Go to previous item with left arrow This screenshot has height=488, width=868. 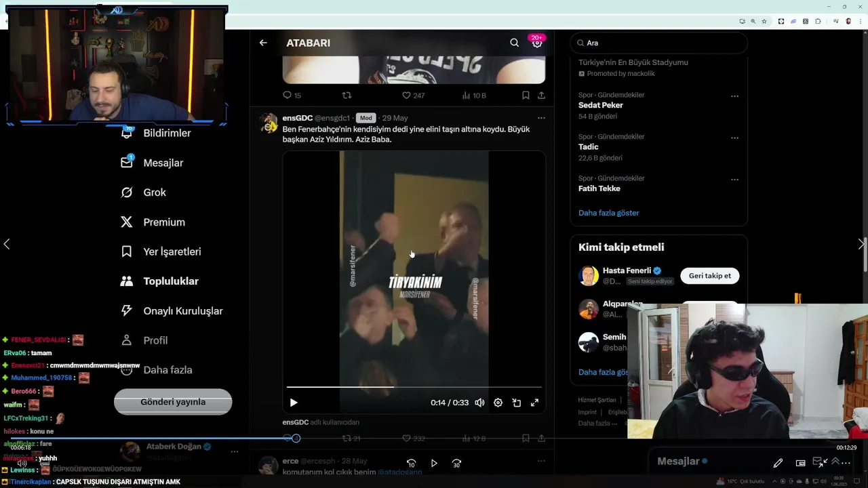click(7, 244)
